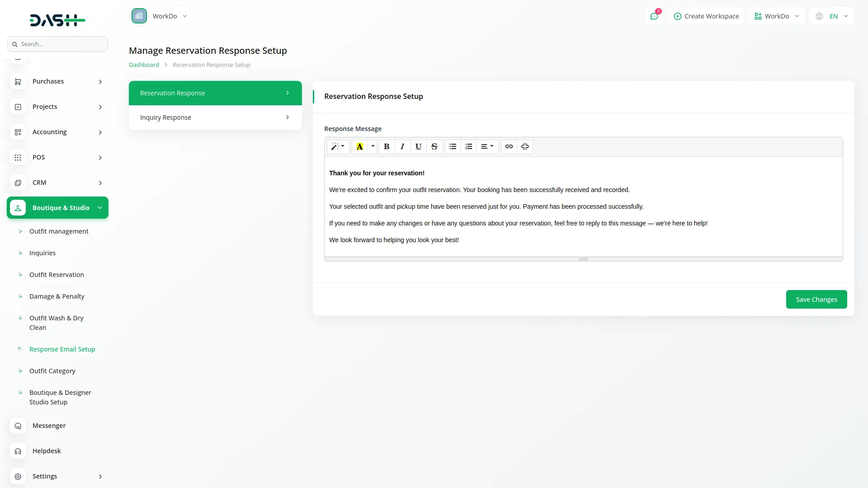Screen dimensions: 868x488
Task: Expand the Accounting sidebar menu
Action: coord(57,132)
